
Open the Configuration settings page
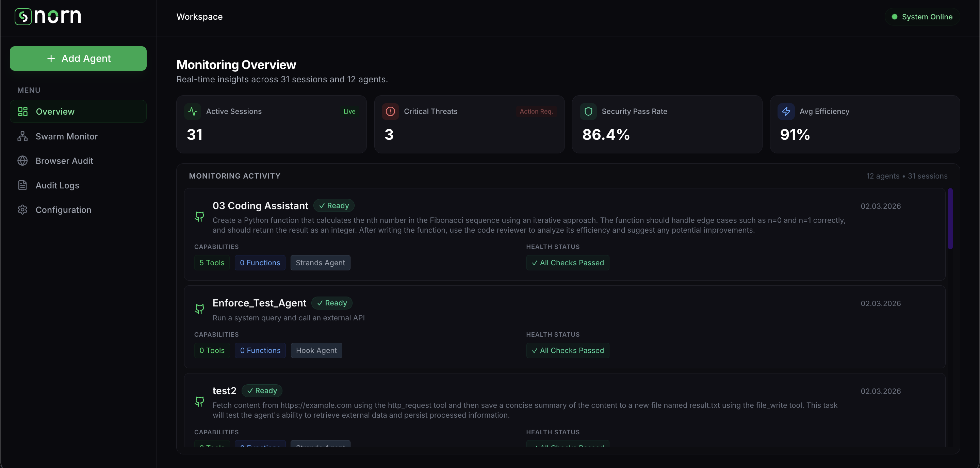click(x=64, y=210)
